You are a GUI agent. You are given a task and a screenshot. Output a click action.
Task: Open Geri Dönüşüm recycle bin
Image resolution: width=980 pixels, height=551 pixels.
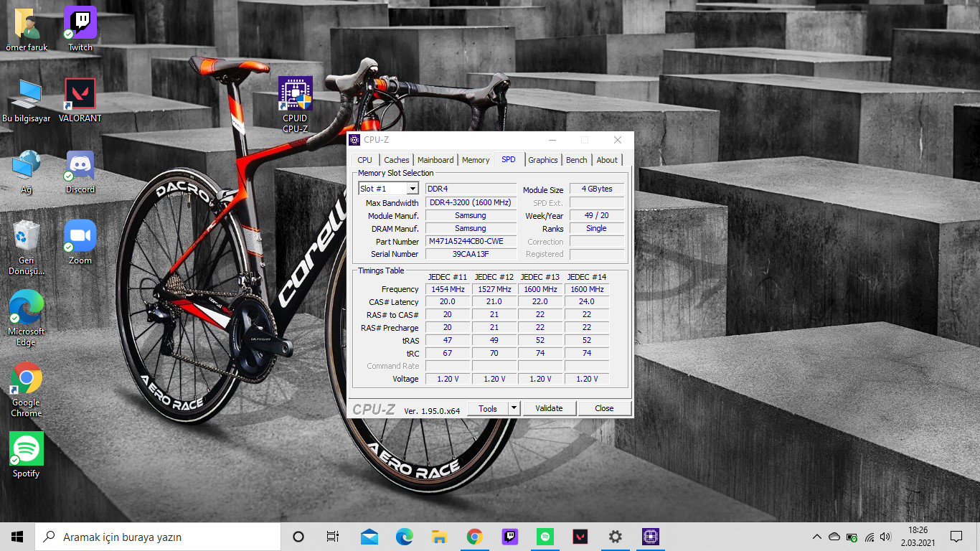pyautogui.click(x=27, y=248)
